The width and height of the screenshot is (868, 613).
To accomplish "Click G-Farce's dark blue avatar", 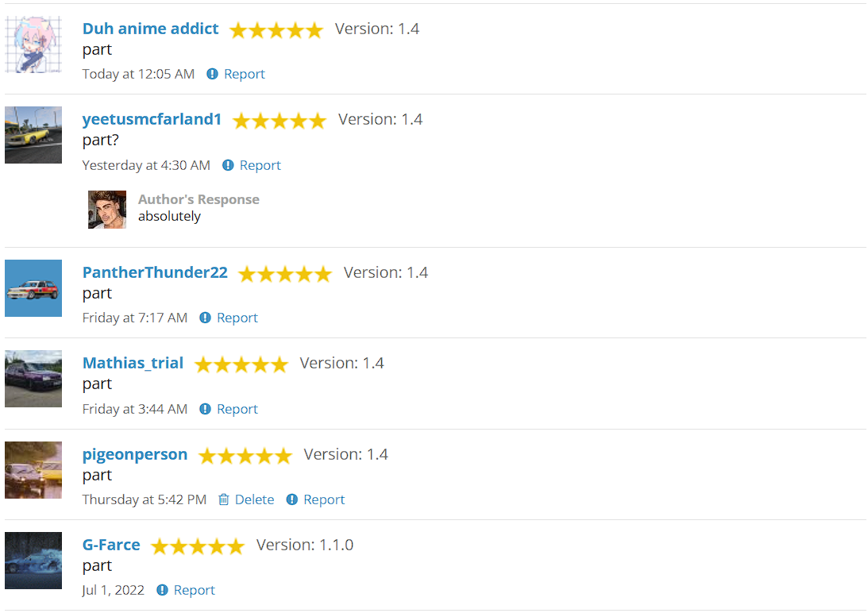I will (x=33, y=561).
